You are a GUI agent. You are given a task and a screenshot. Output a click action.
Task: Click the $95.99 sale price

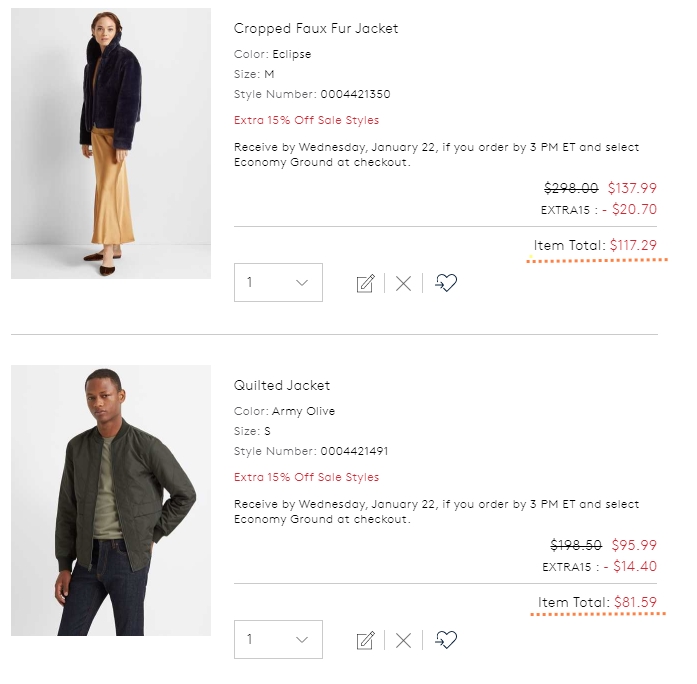click(x=634, y=545)
